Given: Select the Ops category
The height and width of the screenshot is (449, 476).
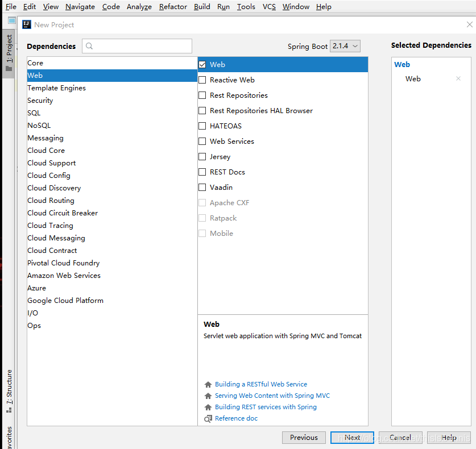Looking at the screenshot, I should click(112, 326).
